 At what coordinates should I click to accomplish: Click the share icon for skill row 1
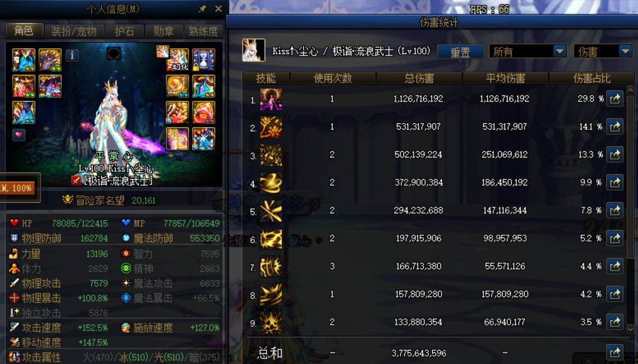pyautogui.click(x=615, y=99)
